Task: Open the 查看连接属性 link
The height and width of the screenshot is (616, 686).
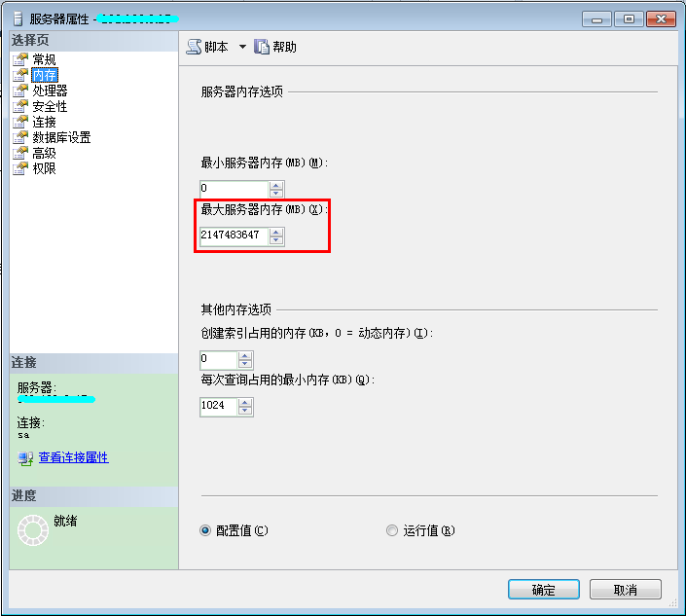Action: (74, 457)
